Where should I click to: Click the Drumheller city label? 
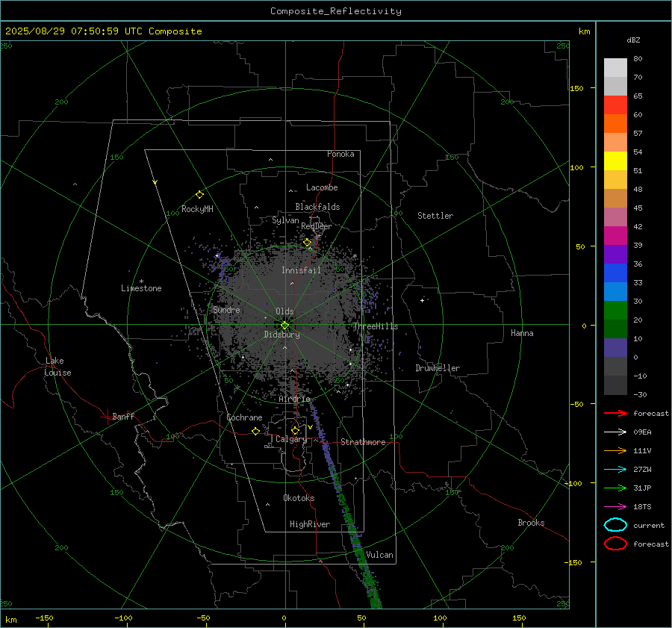coord(438,368)
